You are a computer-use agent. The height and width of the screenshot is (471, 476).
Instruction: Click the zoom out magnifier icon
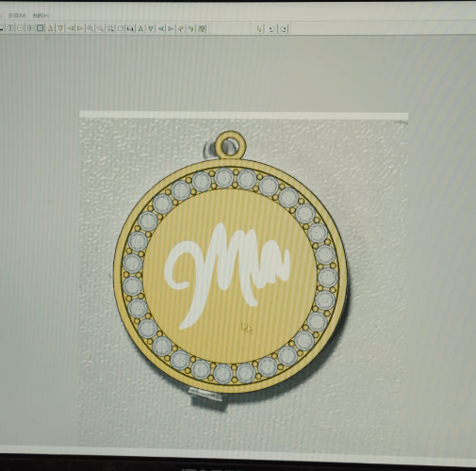coord(100,28)
